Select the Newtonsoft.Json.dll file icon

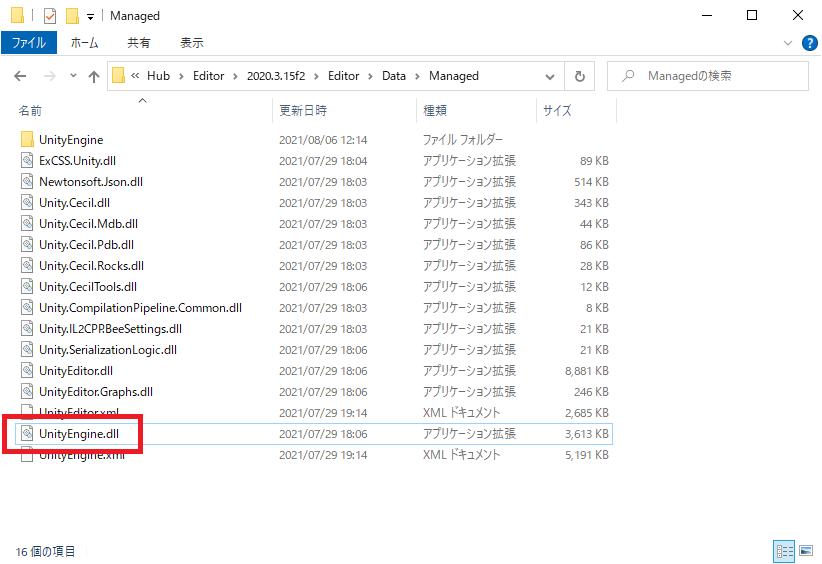(x=27, y=181)
